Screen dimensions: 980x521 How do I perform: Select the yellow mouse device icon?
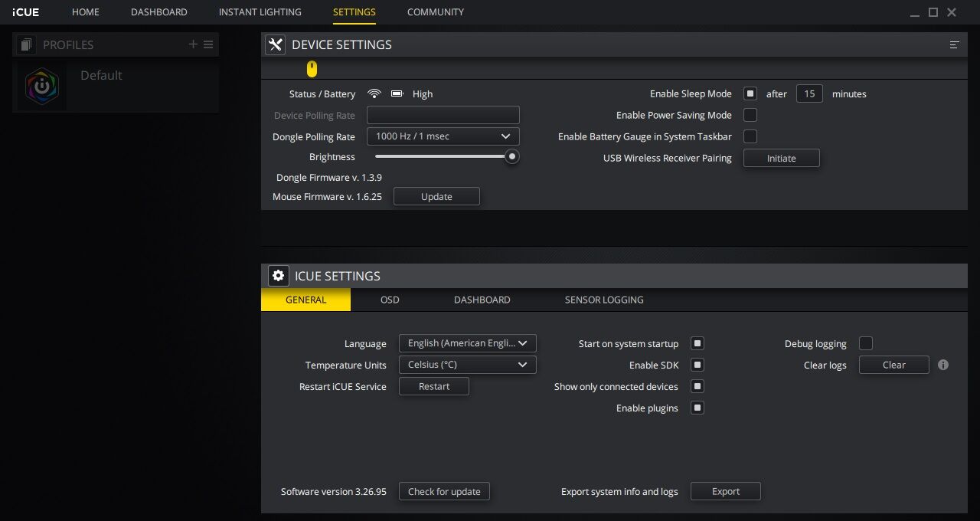tap(312, 69)
